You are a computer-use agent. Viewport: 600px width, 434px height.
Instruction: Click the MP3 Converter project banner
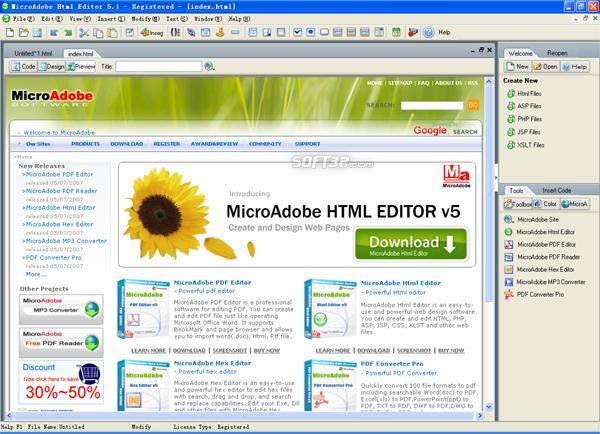[61, 309]
